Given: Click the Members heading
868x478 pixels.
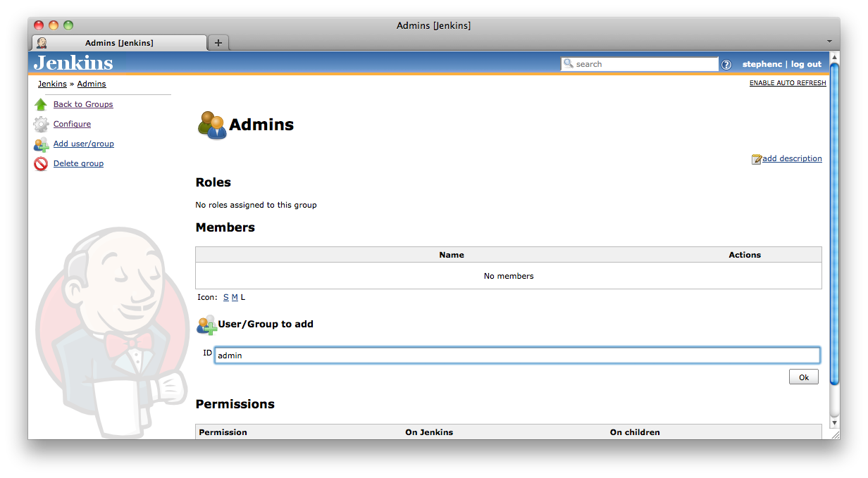Looking at the screenshot, I should [225, 227].
